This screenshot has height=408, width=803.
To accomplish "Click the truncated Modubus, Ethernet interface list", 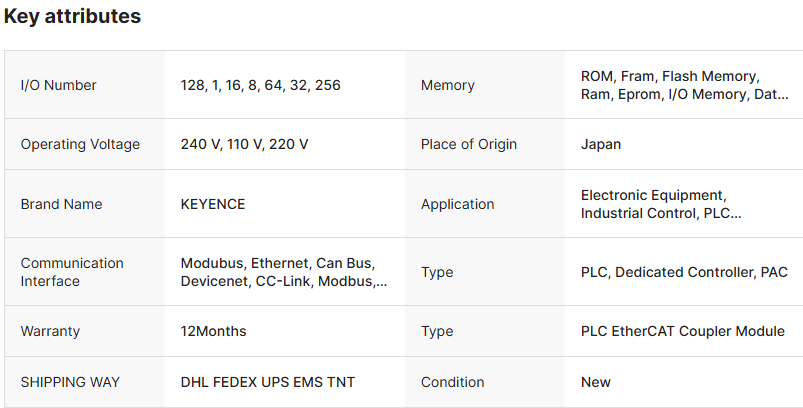I will [x=283, y=272].
